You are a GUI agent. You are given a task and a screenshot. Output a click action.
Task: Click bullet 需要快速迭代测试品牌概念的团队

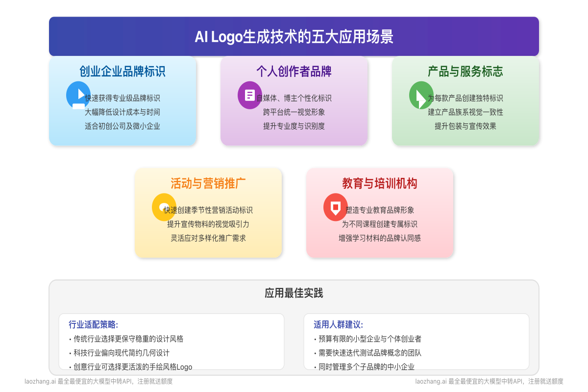tap(367, 353)
